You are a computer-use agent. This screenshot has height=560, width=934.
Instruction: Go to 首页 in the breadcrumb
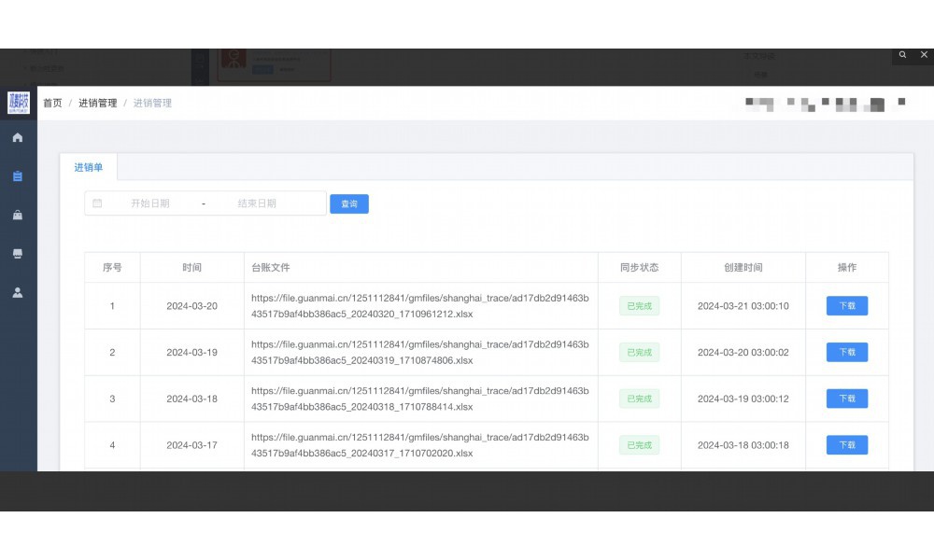pos(52,103)
